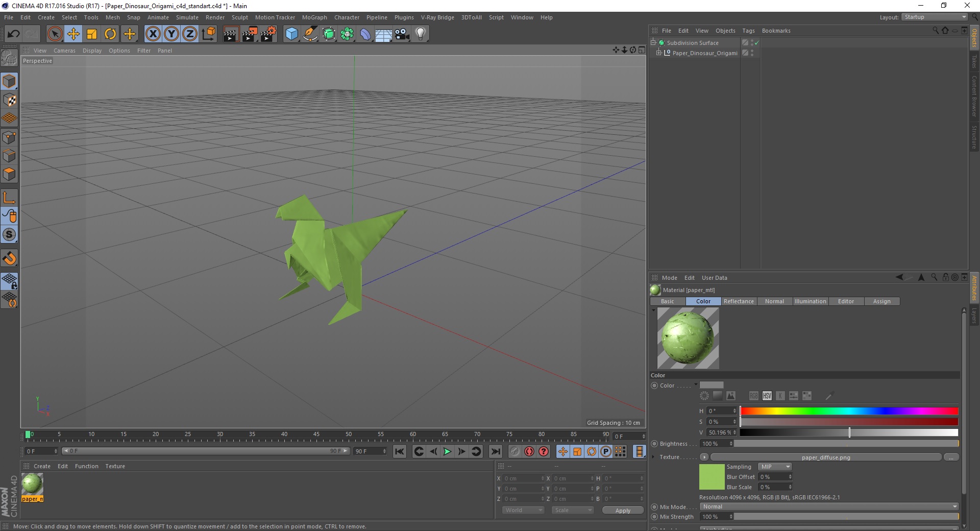Select HSV color mode

pyautogui.click(x=767, y=396)
